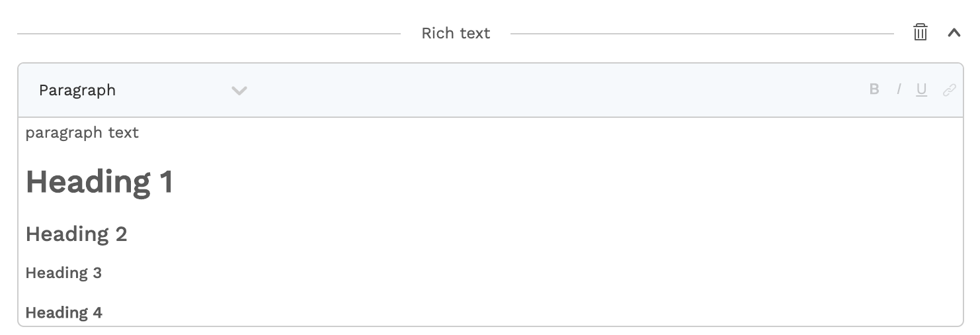Click the digit 4 in Heading 4

pyautogui.click(x=98, y=312)
